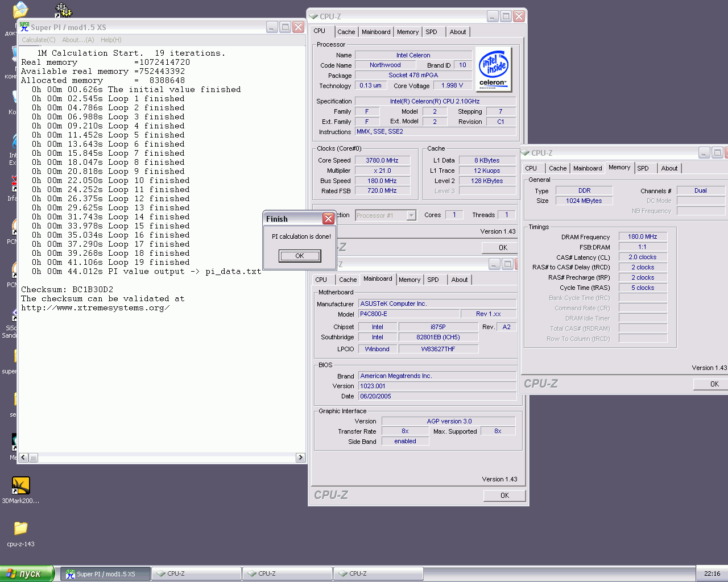This screenshot has width=728, height=582.
Task: Click the system tray clock 22:16
Action: click(x=712, y=573)
